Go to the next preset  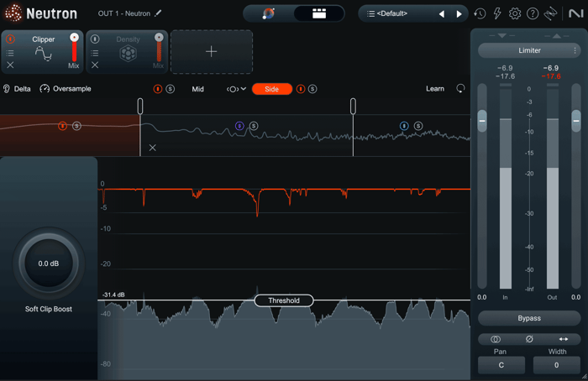pos(459,14)
